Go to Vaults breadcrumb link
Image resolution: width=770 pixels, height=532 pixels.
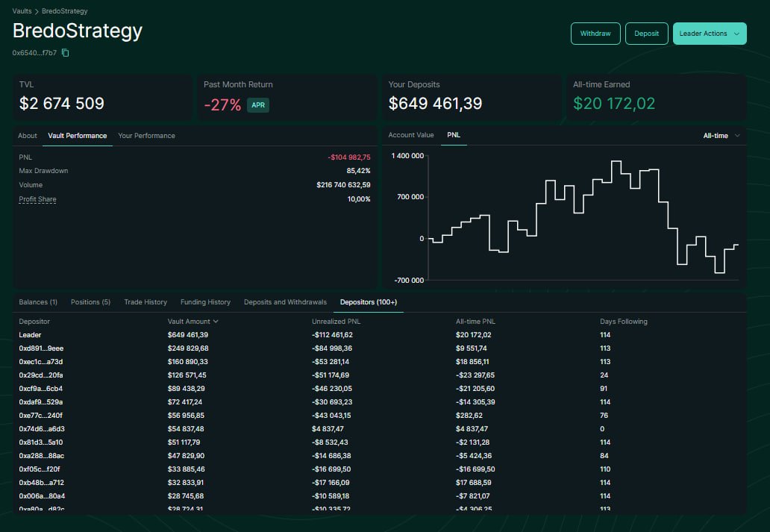[x=22, y=10]
